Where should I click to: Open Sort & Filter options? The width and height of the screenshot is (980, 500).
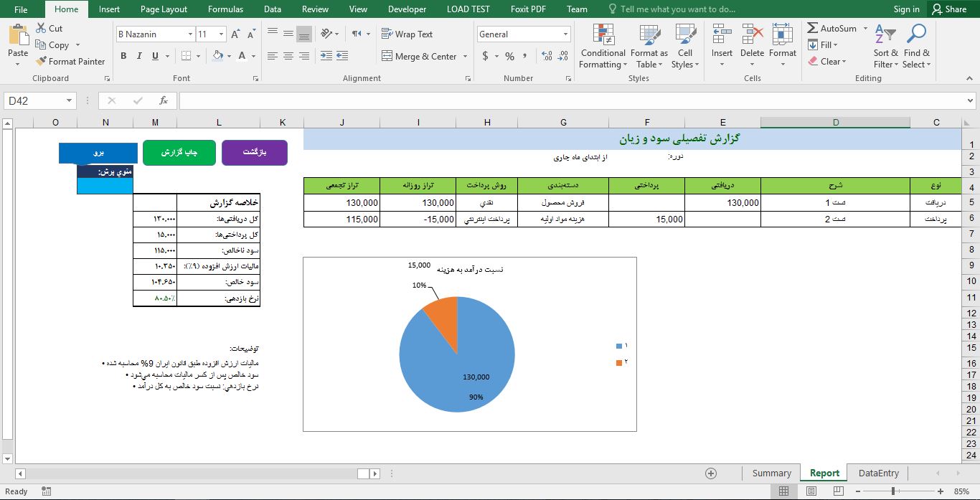tap(885, 47)
